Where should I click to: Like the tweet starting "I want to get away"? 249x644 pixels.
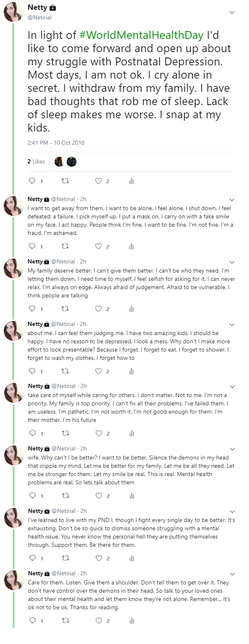(x=98, y=247)
